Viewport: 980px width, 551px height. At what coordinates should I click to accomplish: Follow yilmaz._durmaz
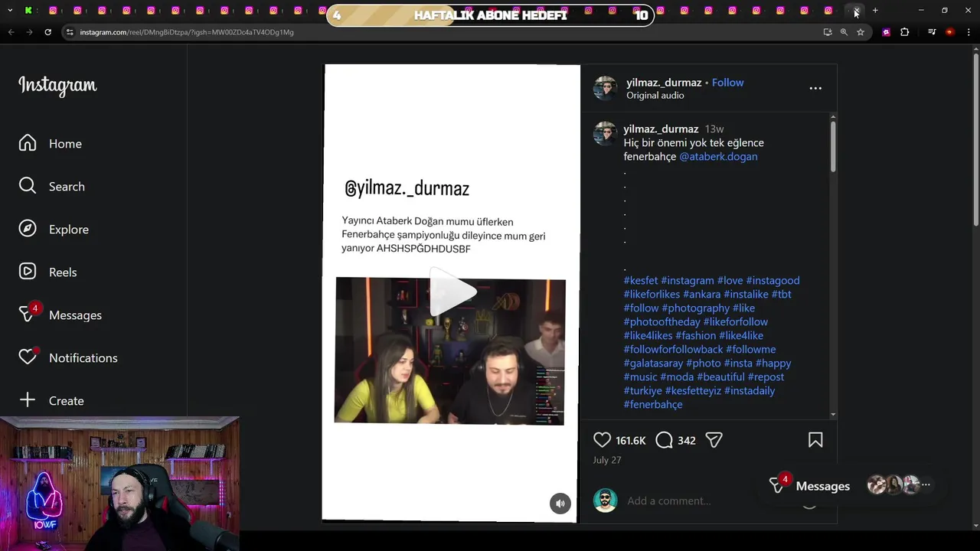click(727, 82)
